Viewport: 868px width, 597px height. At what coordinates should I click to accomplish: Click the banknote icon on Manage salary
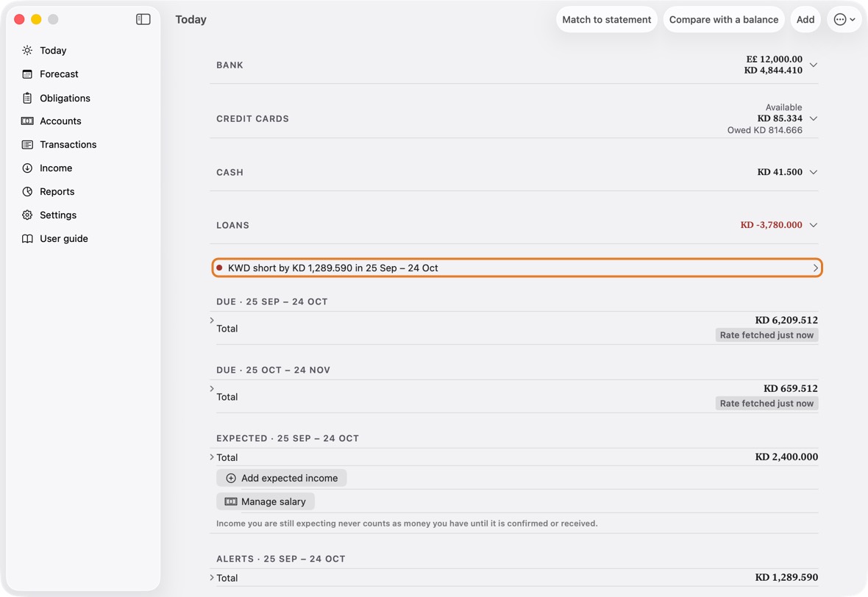click(231, 502)
